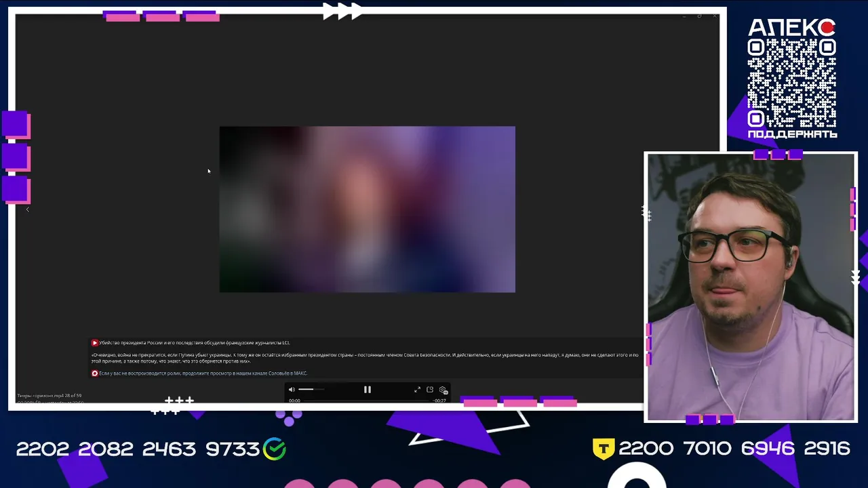Open video settings gear icon in player
The image size is (868, 488).
point(443,390)
